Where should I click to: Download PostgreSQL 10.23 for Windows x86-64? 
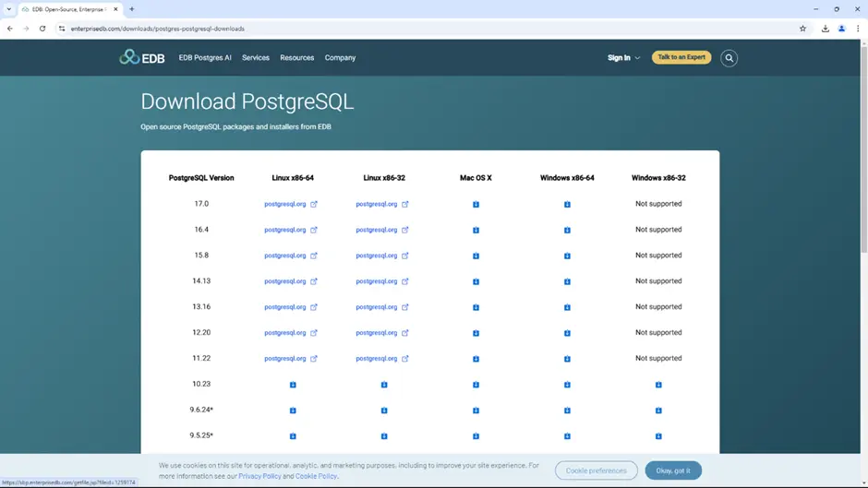[x=567, y=384]
